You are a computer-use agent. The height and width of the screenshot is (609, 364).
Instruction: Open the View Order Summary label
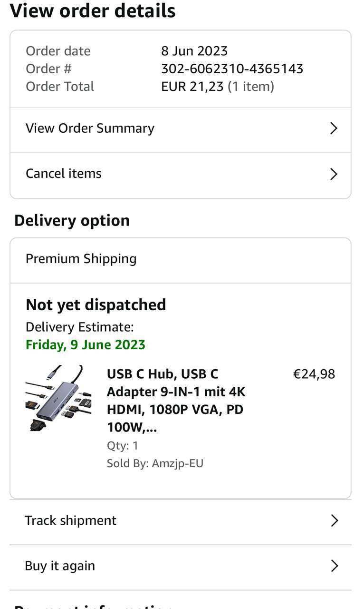pos(90,128)
